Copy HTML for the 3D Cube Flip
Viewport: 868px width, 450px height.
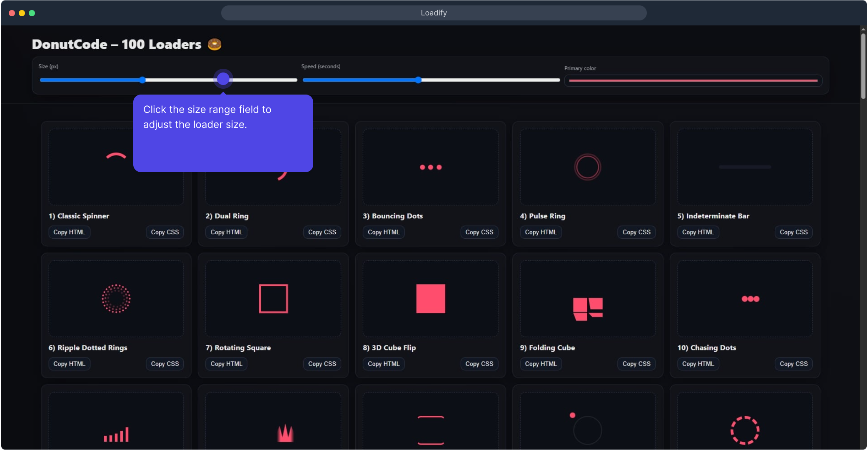tap(384, 364)
